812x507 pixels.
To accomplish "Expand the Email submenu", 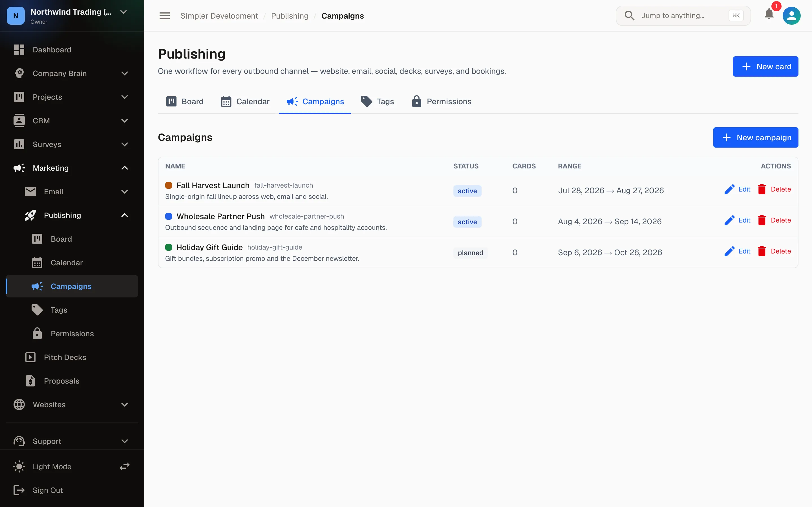I will [x=125, y=192].
